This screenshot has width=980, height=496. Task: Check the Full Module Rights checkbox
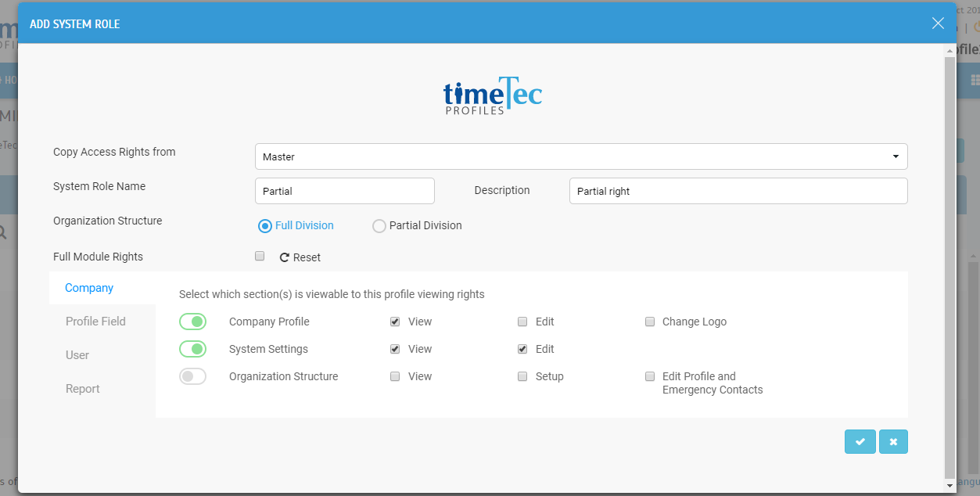(260, 256)
